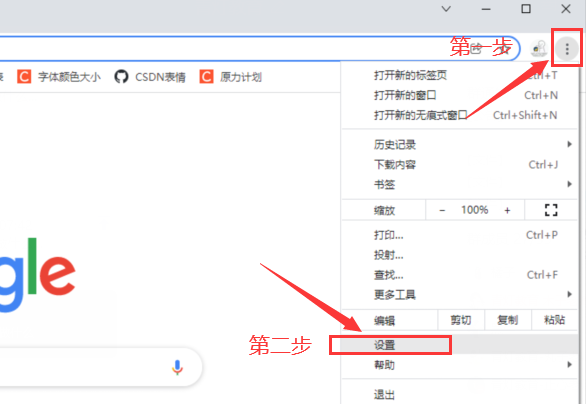Click the voice search microphone icon
The image size is (586, 404).
click(x=178, y=367)
